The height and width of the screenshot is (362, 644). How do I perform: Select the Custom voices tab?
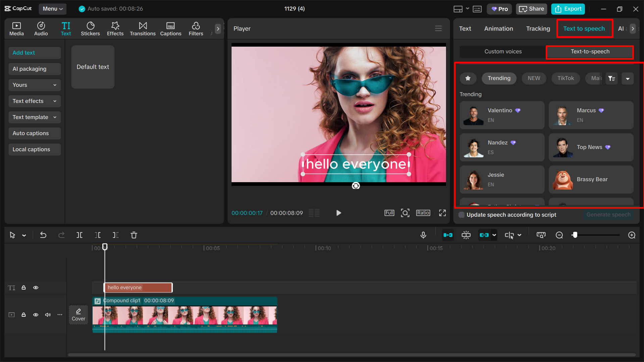[x=503, y=52]
